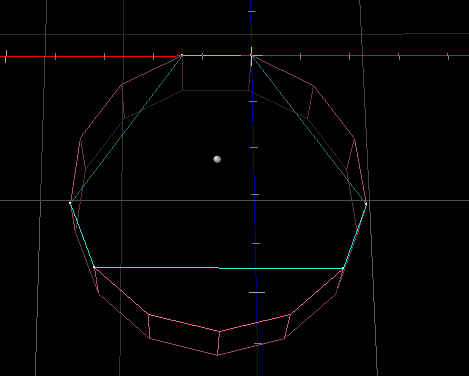Click the red horizontal axis on the left
Image resolution: width=469 pixels, height=376 pixels.
point(90,56)
